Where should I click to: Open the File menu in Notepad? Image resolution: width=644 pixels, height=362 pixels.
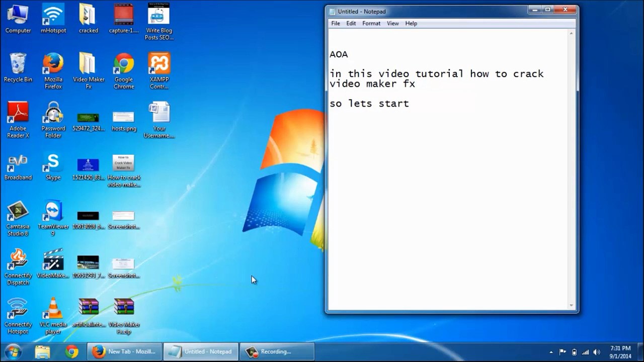tap(336, 23)
